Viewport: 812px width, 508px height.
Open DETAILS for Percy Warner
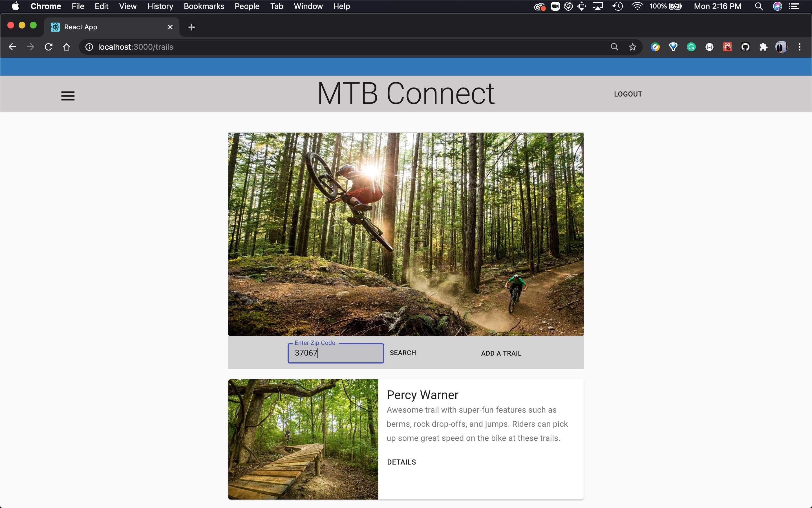pos(401,462)
